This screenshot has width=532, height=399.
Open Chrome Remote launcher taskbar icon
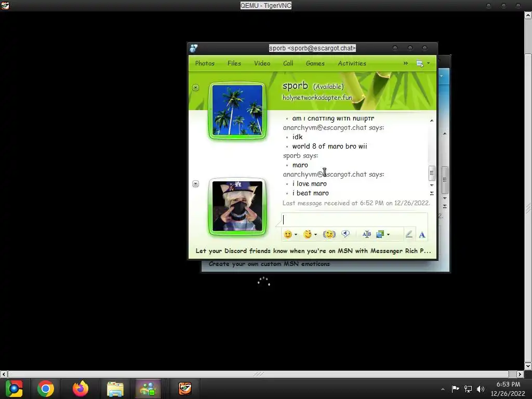pyautogui.click(x=14, y=389)
